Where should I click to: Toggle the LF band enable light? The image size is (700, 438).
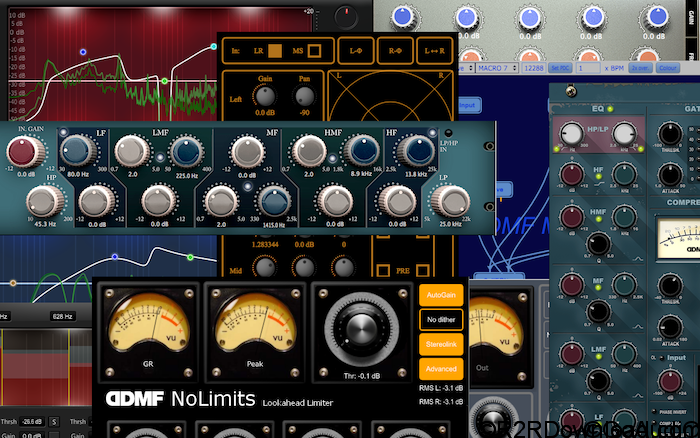[x=63, y=132]
